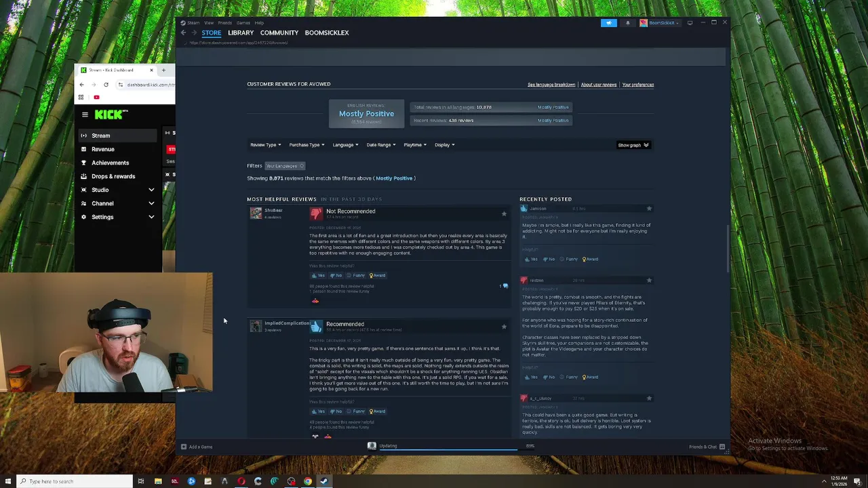Open the Purchase Type dropdown
This screenshot has width=868, height=488.
tap(307, 144)
